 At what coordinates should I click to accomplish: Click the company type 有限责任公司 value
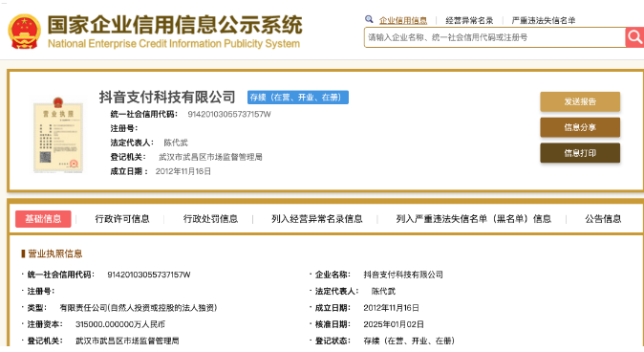(139, 308)
